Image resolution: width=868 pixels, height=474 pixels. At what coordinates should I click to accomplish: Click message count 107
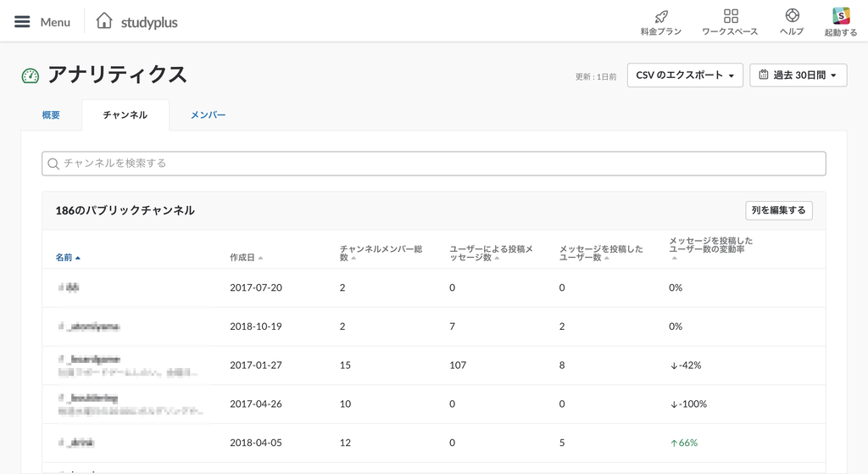(458, 365)
